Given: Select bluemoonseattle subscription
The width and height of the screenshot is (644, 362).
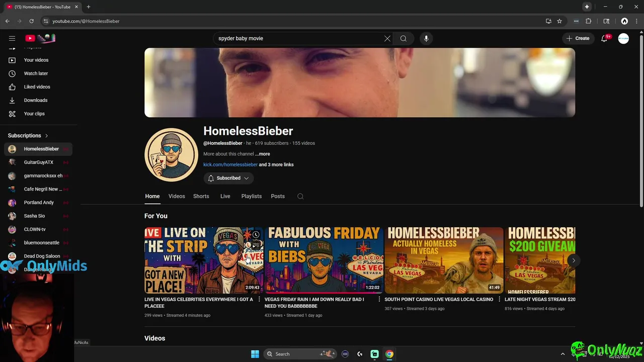Looking at the screenshot, I should 38,243.
